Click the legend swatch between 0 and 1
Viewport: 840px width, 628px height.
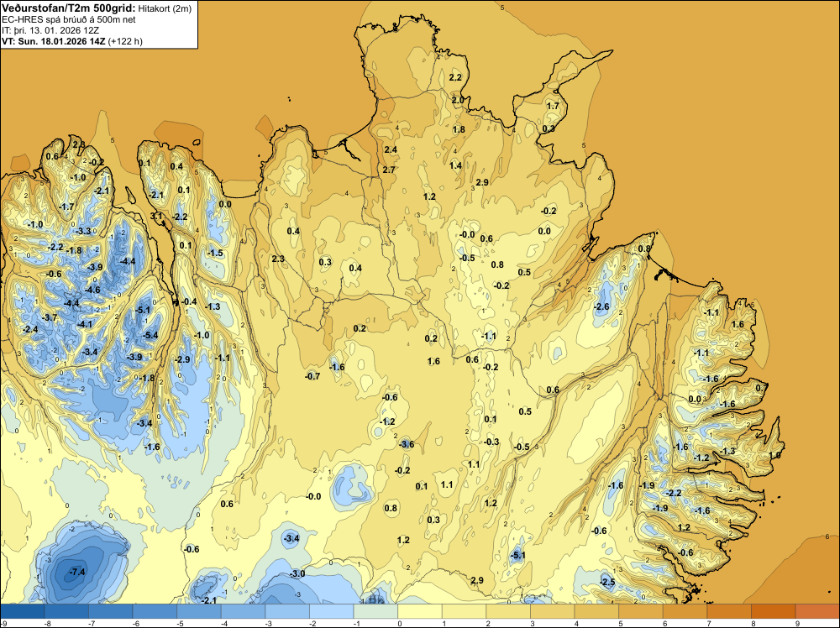420,611
